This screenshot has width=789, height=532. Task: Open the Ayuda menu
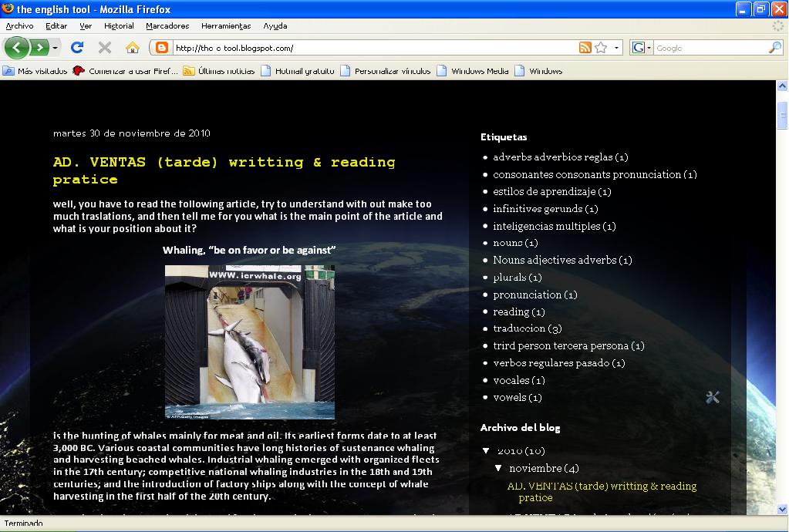(275, 26)
